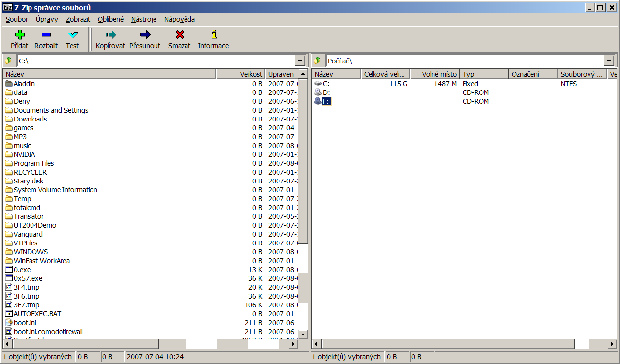Image resolution: width=620 pixels, height=364 pixels.
Task: Click the AUTOEXEC.BAT file icon
Action: tap(8, 314)
